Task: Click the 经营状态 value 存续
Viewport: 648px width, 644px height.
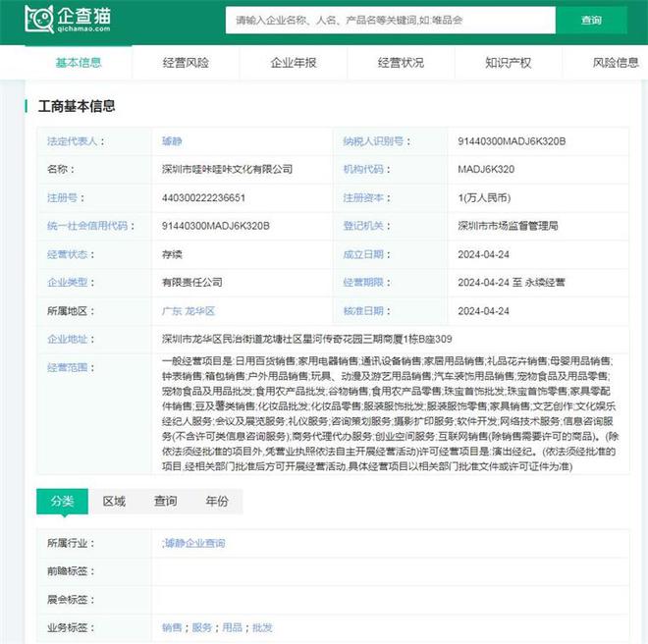Action: [x=172, y=254]
